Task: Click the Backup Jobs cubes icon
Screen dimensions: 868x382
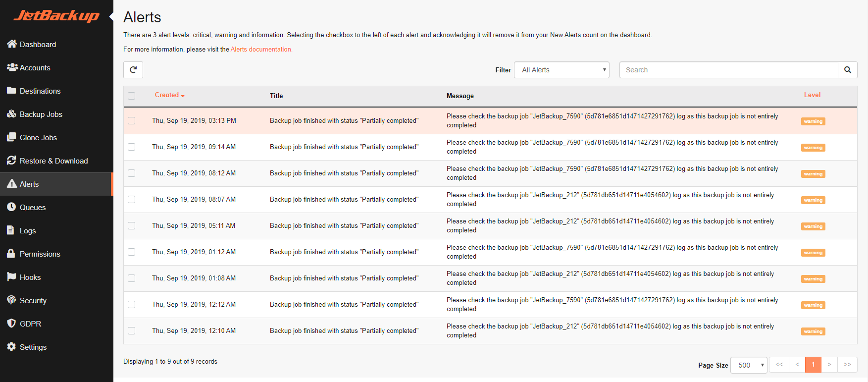Action: [x=11, y=114]
